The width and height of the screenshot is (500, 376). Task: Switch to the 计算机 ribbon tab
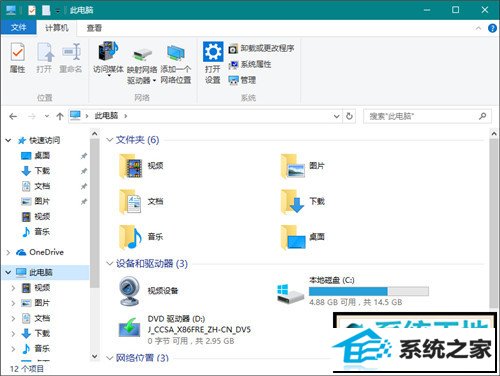click(57, 28)
